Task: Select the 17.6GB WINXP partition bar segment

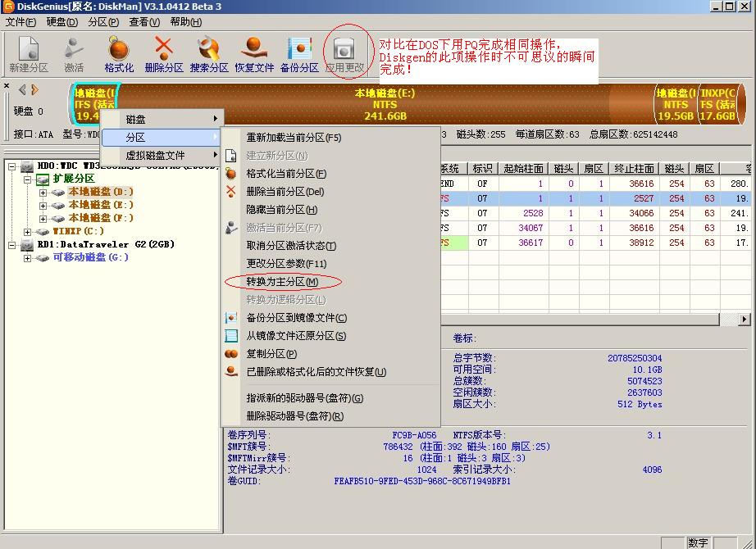Action: click(x=718, y=104)
